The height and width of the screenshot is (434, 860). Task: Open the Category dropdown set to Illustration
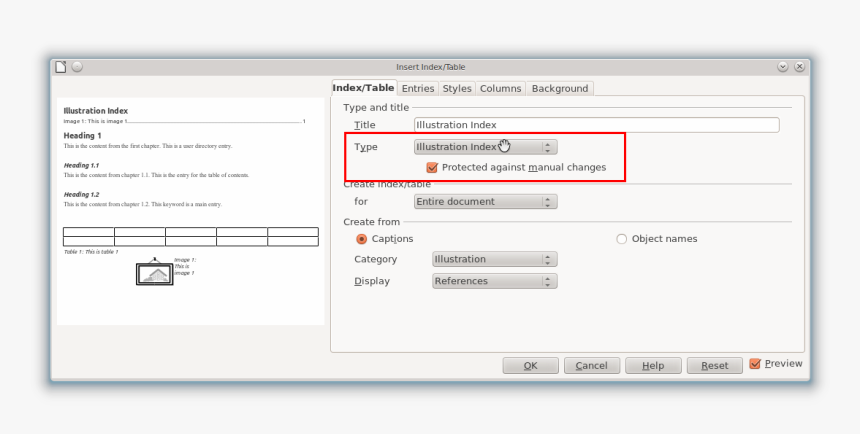tap(495, 259)
